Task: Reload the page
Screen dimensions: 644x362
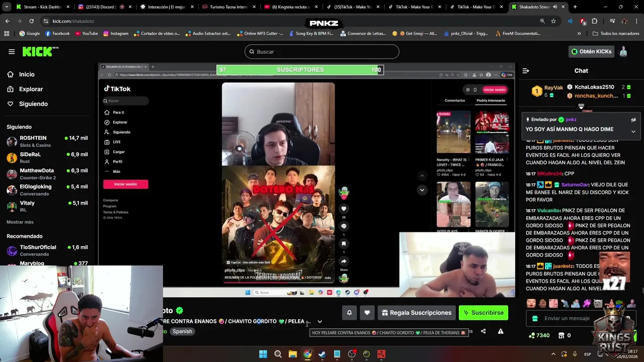Action: point(31,21)
